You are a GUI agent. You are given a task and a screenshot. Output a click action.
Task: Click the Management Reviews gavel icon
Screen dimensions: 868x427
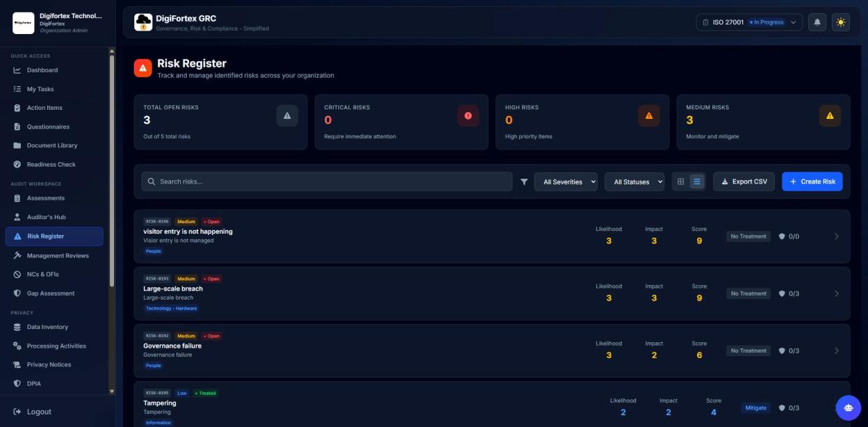(17, 255)
